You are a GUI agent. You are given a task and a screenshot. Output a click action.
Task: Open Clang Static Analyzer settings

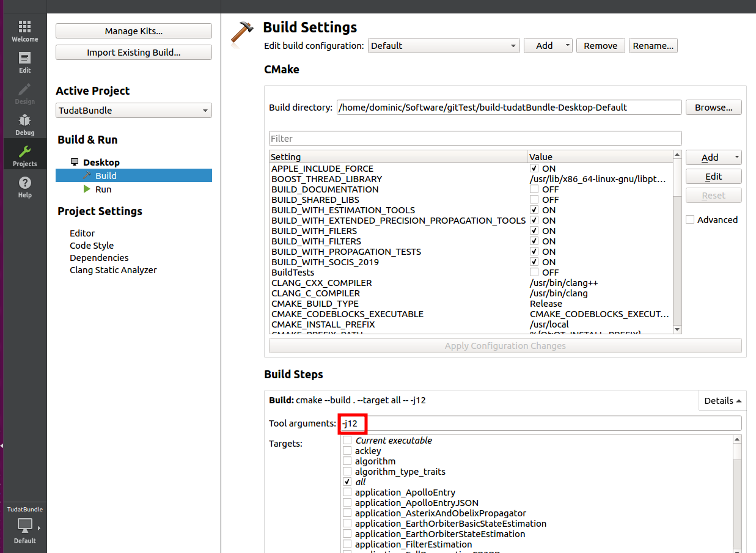[113, 270]
